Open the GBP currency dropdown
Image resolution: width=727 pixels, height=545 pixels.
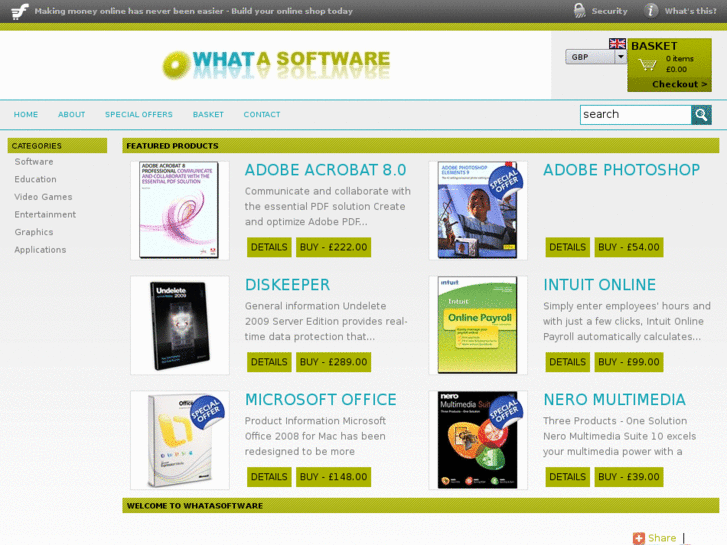point(596,57)
